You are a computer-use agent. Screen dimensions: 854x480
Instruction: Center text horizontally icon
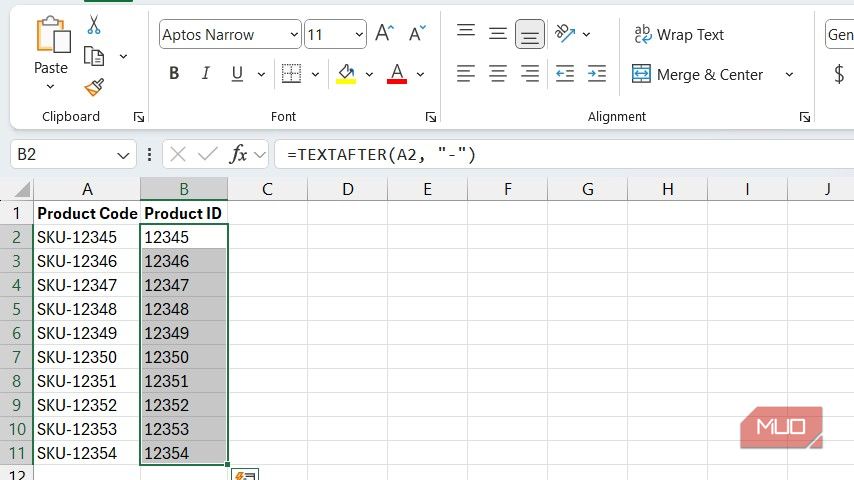pos(498,73)
